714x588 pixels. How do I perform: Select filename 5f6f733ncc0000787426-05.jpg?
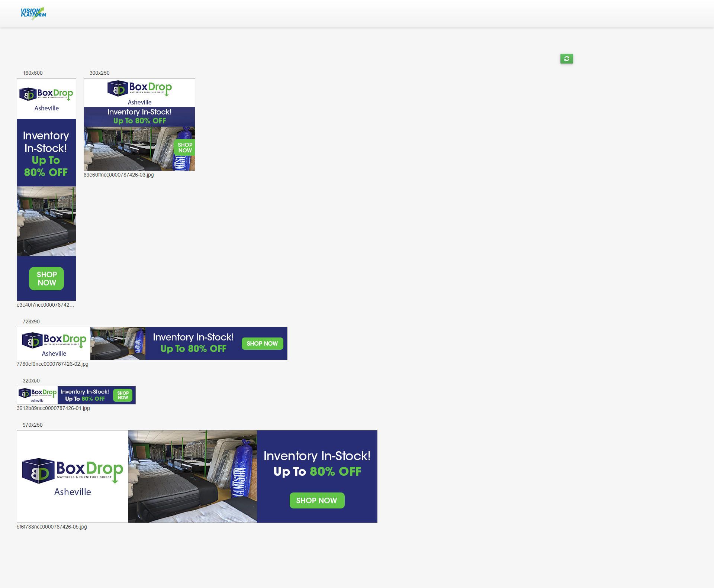[x=52, y=527]
